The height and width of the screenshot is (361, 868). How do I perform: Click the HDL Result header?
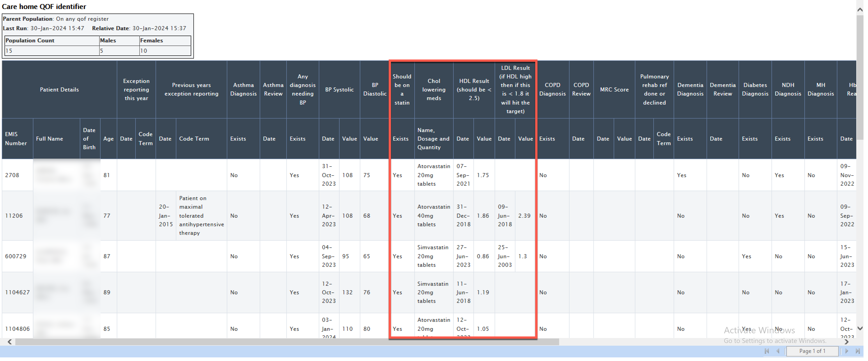pos(474,90)
